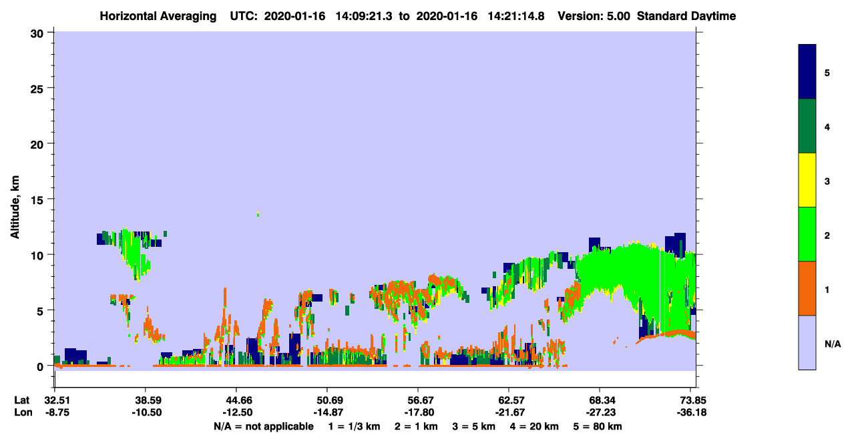The width and height of the screenshot is (868, 445).
Task: Click the y-axis tick label 15
Action: point(39,199)
